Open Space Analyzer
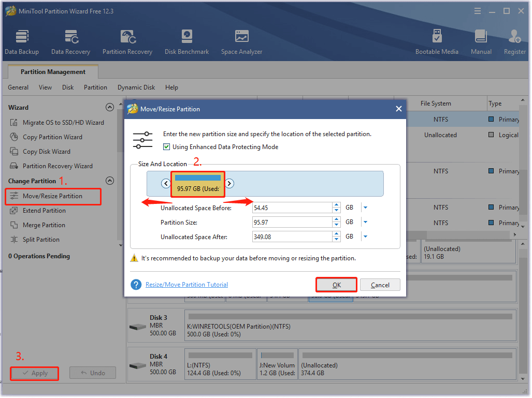Image resolution: width=532 pixels, height=398 pixels. click(x=241, y=42)
